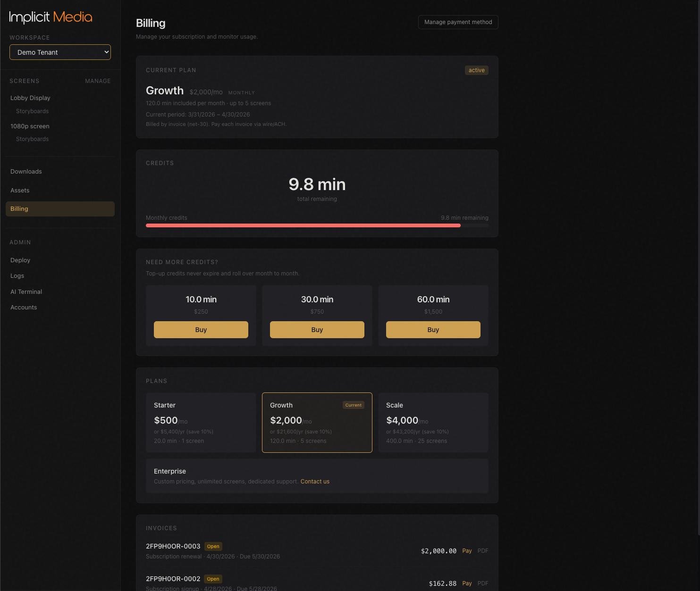The image size is (700, 591).
Task: Click the monthly credits progress bar
Action: (x=317, y=225)
